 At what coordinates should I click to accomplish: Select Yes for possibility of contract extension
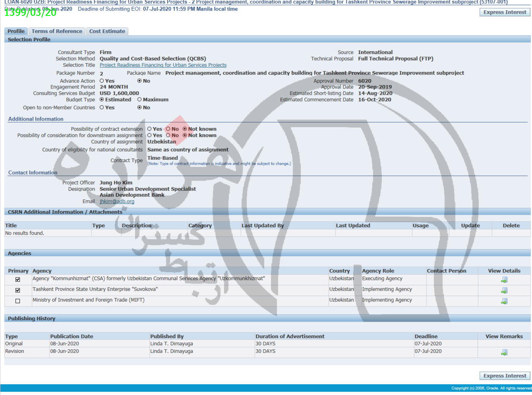click(149, 129)
